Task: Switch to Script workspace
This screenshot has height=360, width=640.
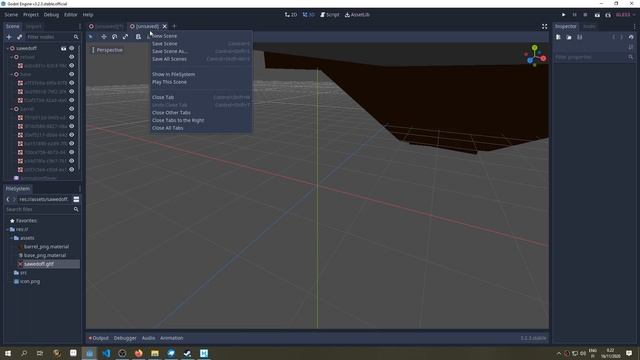Action: (329, 15)
